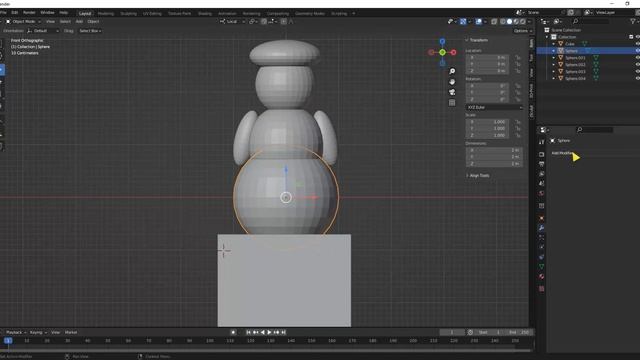This screenshot has width=640, height=360.
Task: Click the viewport zoom magnifier icon
Action: point(452,71)
